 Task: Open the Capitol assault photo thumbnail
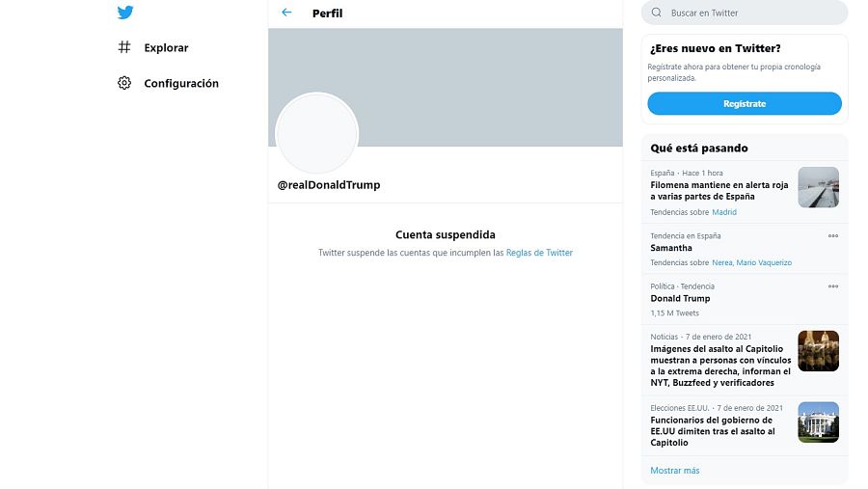click(818, 351)
